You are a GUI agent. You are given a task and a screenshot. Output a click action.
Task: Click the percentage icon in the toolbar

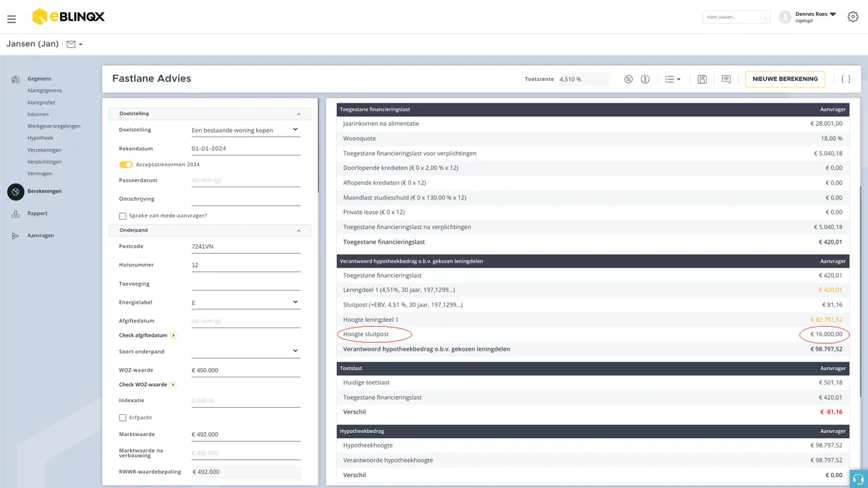pyautogui.click(x=629, y=79)
